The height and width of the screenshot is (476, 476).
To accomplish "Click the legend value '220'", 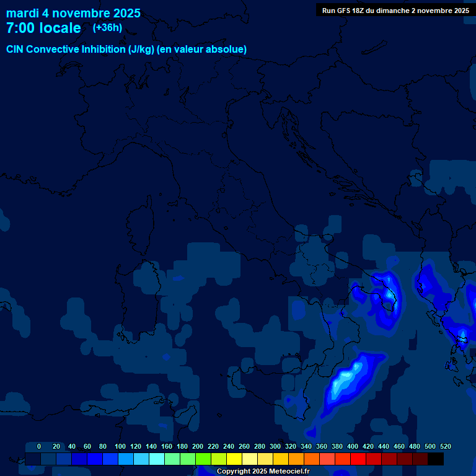I will [213, 446].
